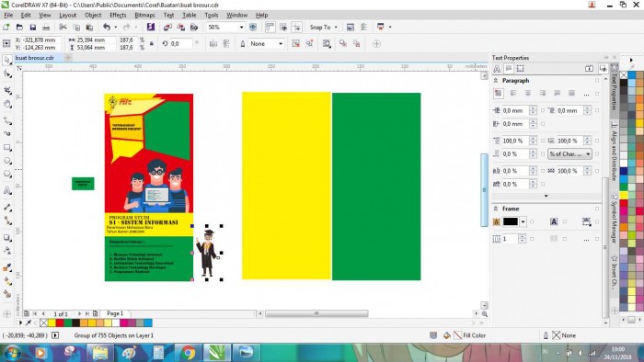644x362 pixels.
Task: Click the black frame color swatch
Action: click(x=511, y=221)
